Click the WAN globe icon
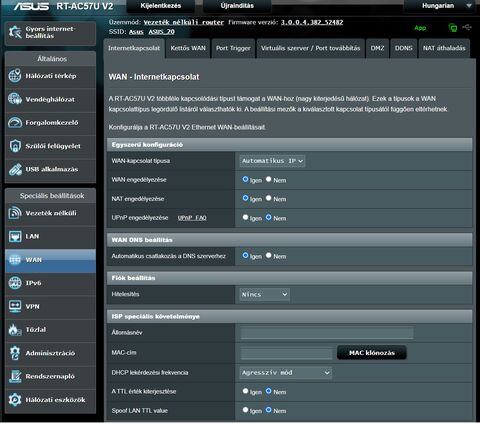 (15, 260)
